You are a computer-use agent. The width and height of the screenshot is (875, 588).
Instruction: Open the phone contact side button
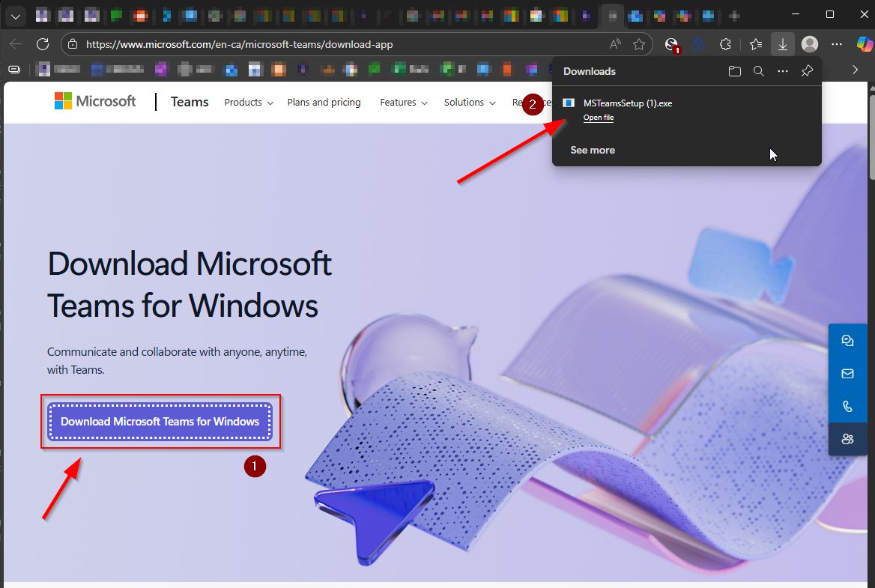pyautogui.click(x=847, y=406)
